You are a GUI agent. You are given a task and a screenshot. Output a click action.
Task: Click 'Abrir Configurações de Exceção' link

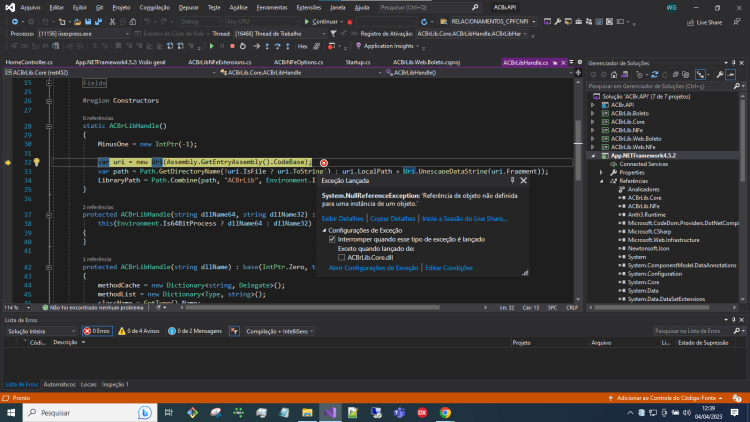pyautogui.click(x=373, y=268)
